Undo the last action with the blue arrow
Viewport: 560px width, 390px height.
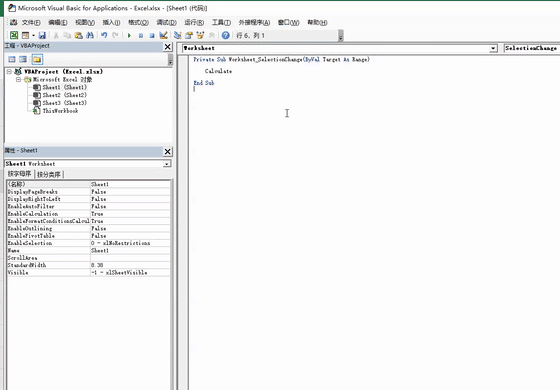[104, 35]
